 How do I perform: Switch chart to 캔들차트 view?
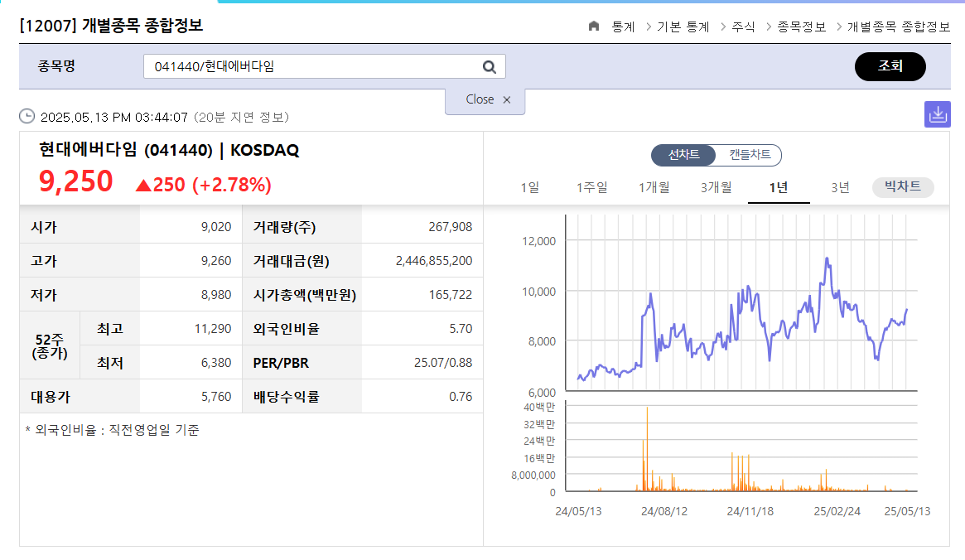(750, 154)
